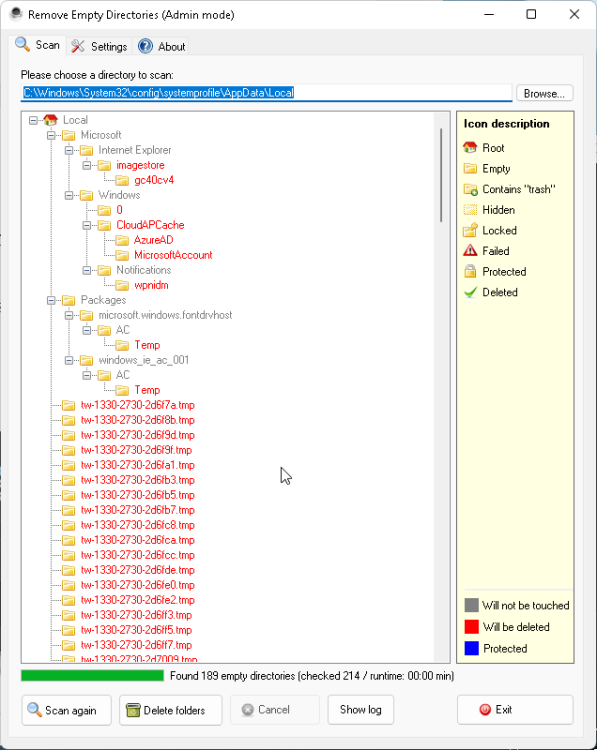Collapse the Internet Explorer node
Viewport: 597px width, 750px height.
pos(69,150)
